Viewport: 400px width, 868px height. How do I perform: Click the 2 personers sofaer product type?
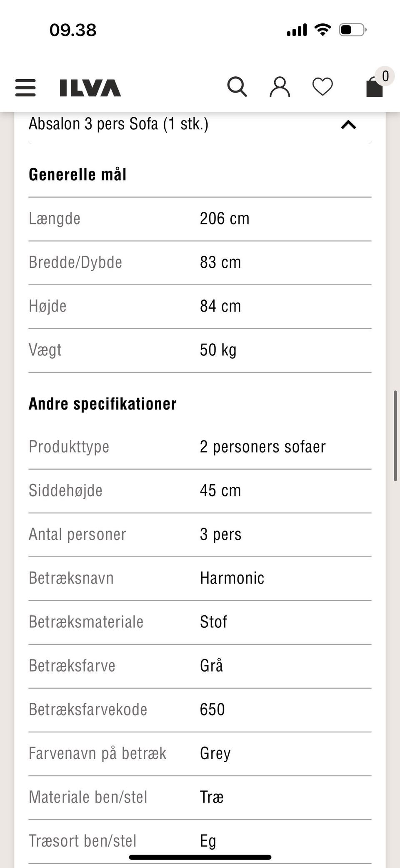pyautogui.click(x=263, y=446)
